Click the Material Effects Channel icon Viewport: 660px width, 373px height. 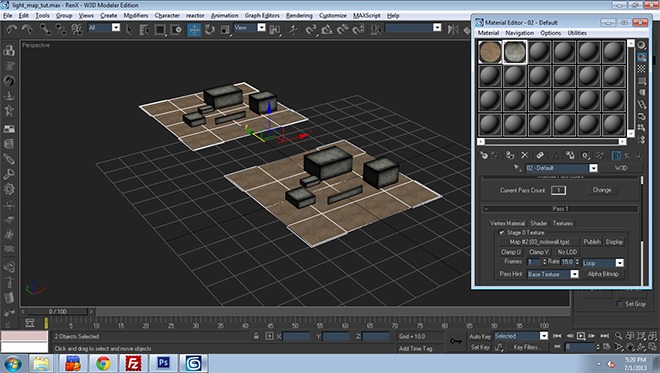tap(585, 156)
